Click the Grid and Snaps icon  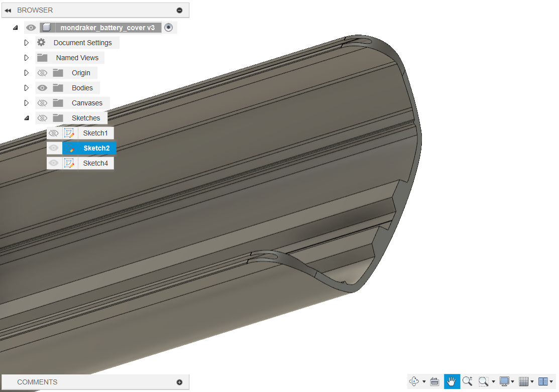[x=523, y=381]
